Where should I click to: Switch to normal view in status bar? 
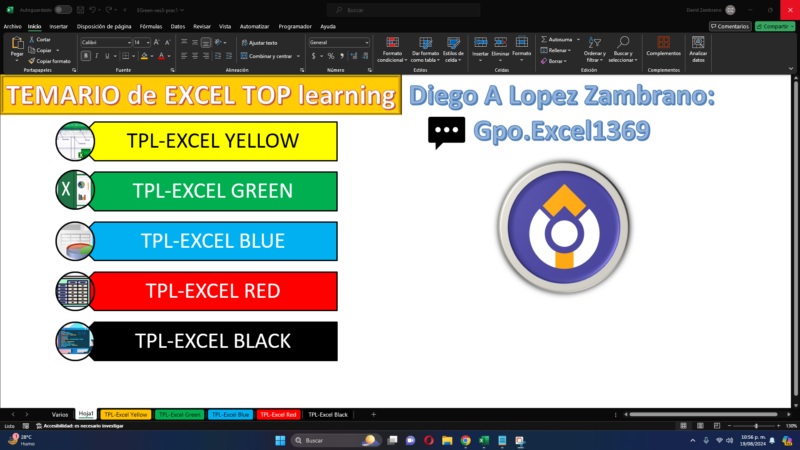coord(683,426)
